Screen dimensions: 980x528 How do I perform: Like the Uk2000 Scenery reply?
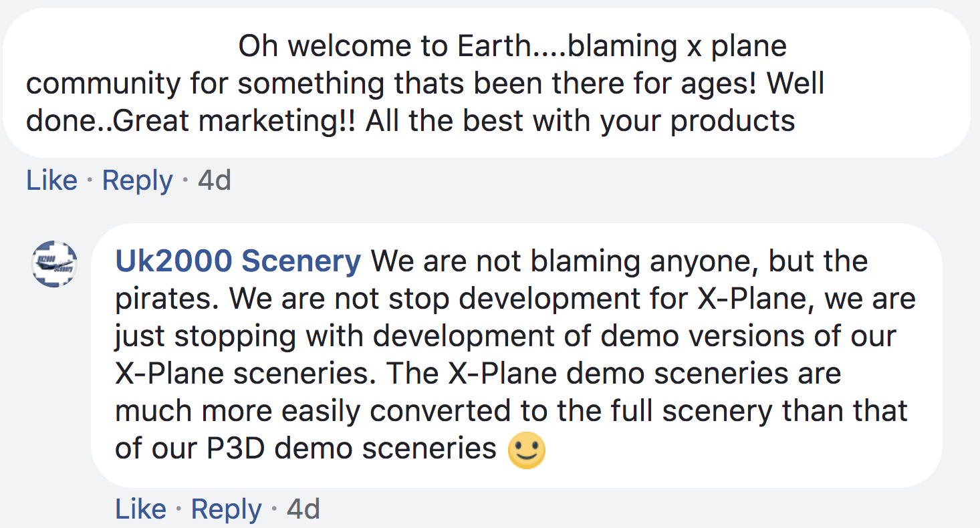pyautogui.click(x=140, y=509)
